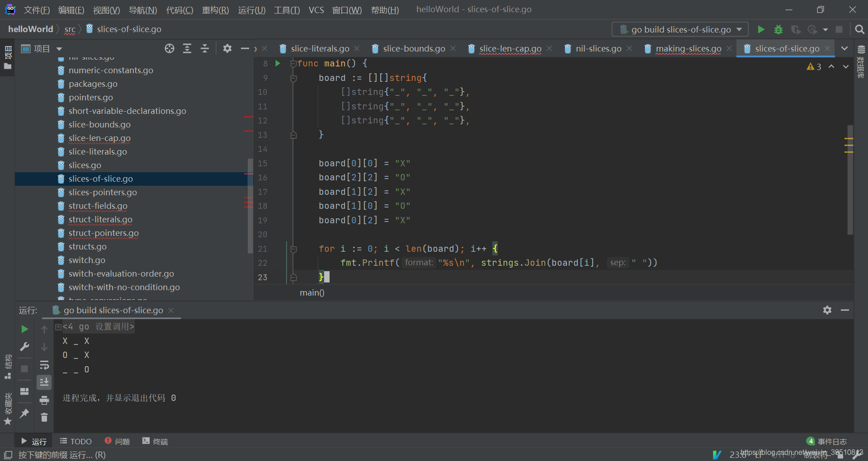Open project view dropdown 项目
The image size is (868, 461).
point(42,48)
